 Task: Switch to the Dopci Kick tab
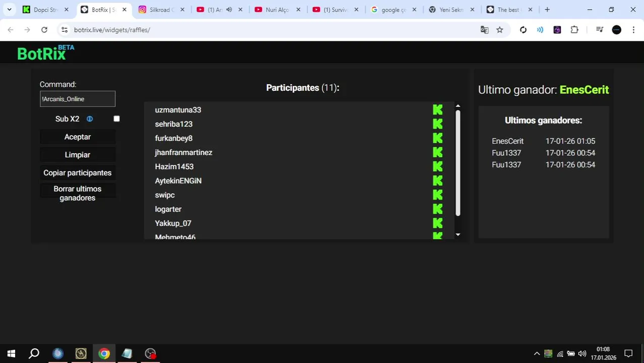click(45, 10)
